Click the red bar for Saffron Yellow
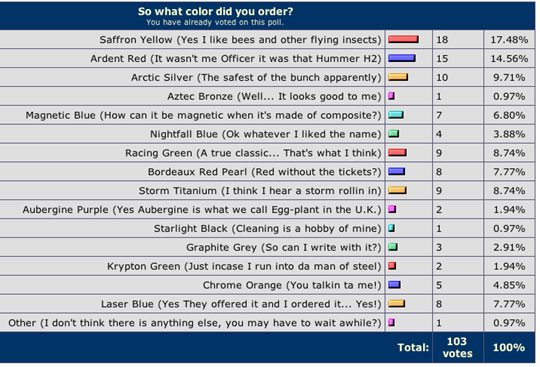 (403, 39)
